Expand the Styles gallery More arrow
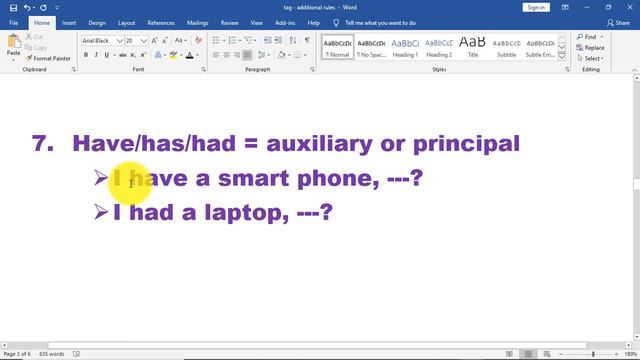The width and height of the screenshot is (640, 360). tap(562, 57)
